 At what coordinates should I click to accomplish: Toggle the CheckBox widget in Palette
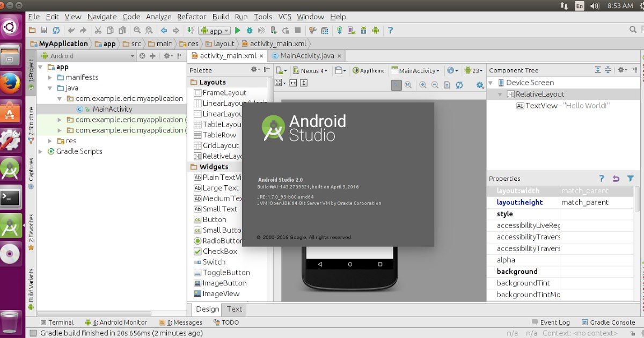pyautogui.click(x=215, y=251)
